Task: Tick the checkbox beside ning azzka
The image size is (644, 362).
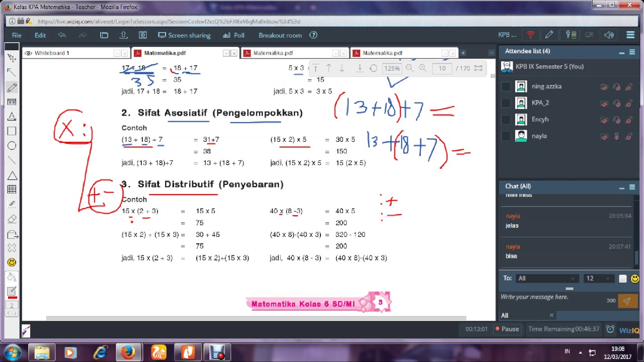Action: pos(506,86)
